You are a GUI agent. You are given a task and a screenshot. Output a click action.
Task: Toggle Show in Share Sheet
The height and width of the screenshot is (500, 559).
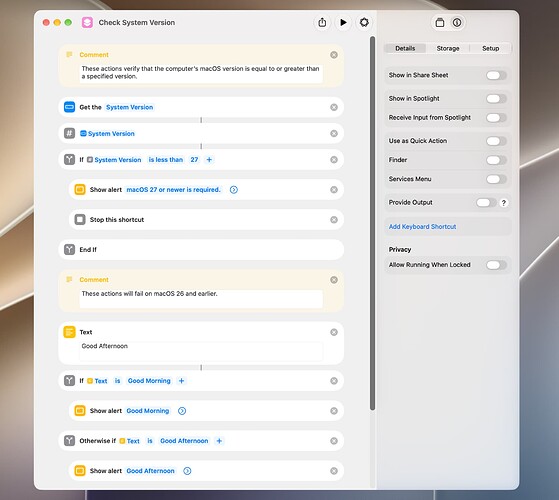click(x=496, y=75)
